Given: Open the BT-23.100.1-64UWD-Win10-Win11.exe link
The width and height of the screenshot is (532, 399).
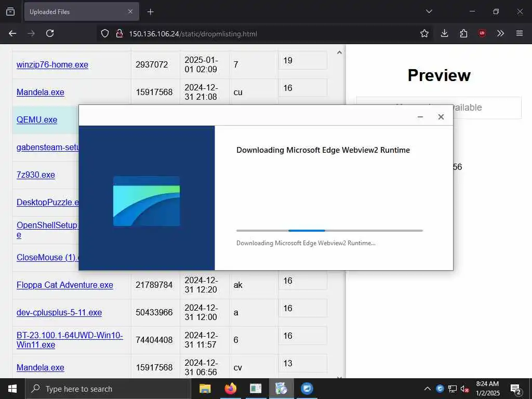Looking at the screenshot, I should click(x=70, y=340).
